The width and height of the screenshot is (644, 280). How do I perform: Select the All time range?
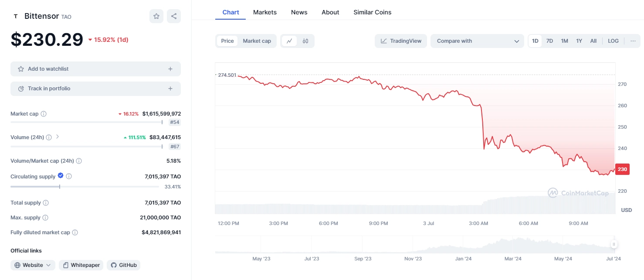click(x=593, y=41)
